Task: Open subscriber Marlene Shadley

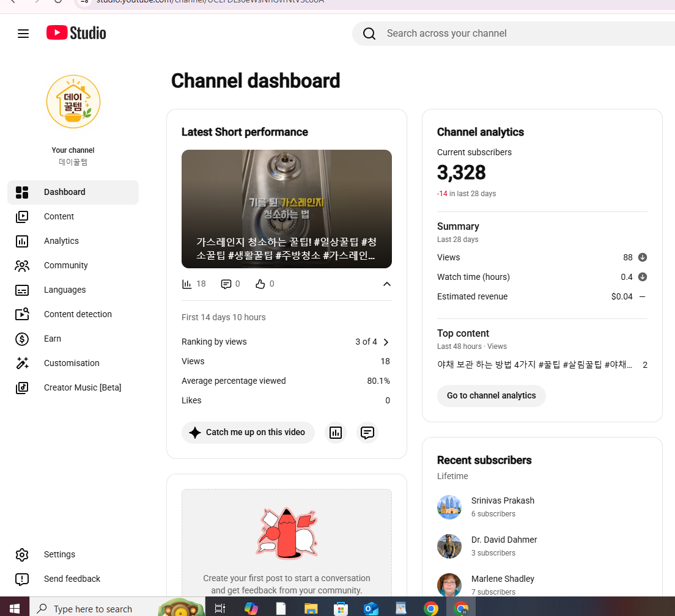Action: [503, 579]
